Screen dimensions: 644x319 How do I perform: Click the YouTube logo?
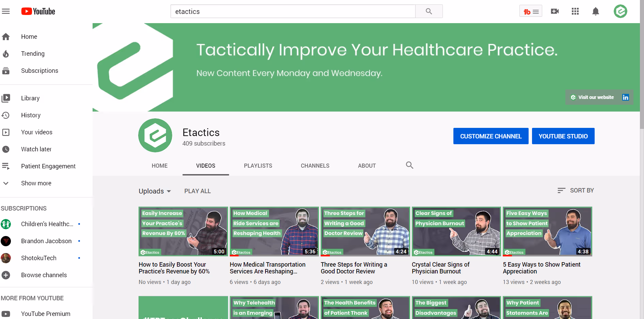point(37,11)
